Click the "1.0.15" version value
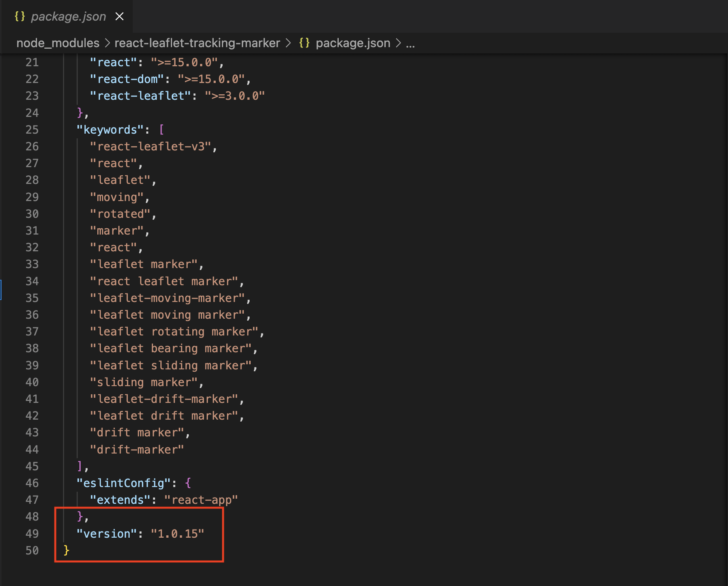This screenshot has height=586, width=728. (x=178, y=534)
